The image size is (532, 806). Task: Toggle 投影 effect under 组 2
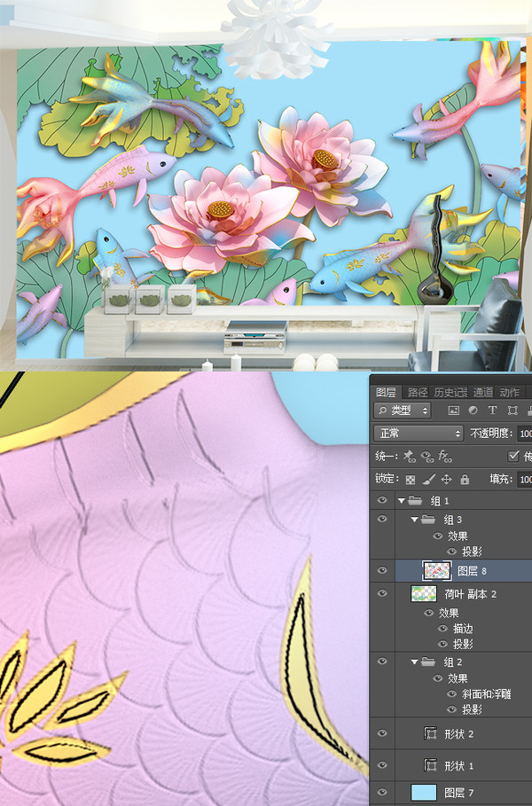(452, 709)
